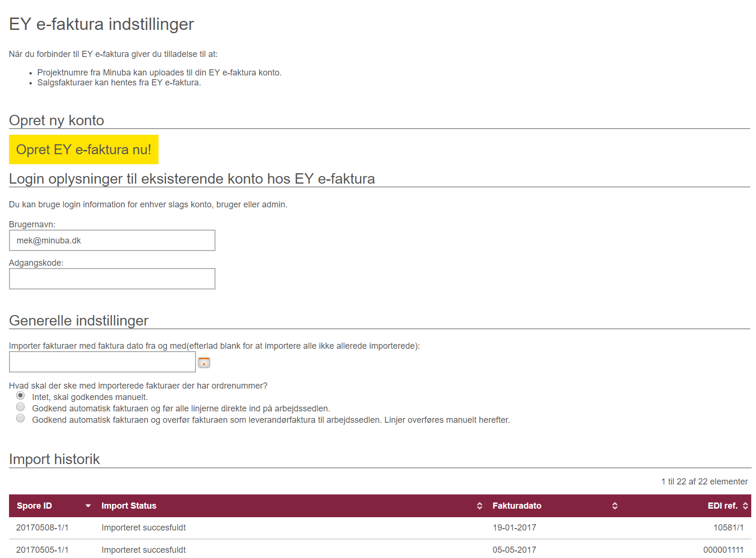756x558 pixels.
Task: Sort by Spore ID column arrow
Action: pos(88,506)
